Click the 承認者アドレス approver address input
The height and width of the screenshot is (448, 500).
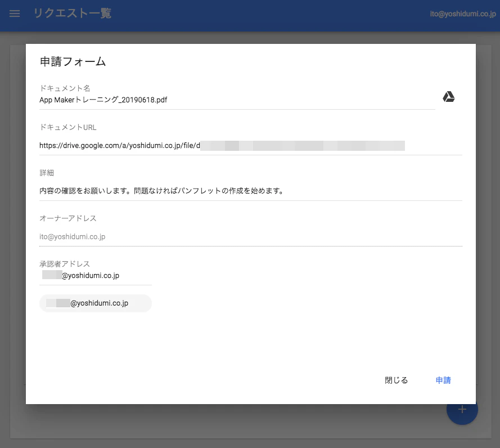96,276
